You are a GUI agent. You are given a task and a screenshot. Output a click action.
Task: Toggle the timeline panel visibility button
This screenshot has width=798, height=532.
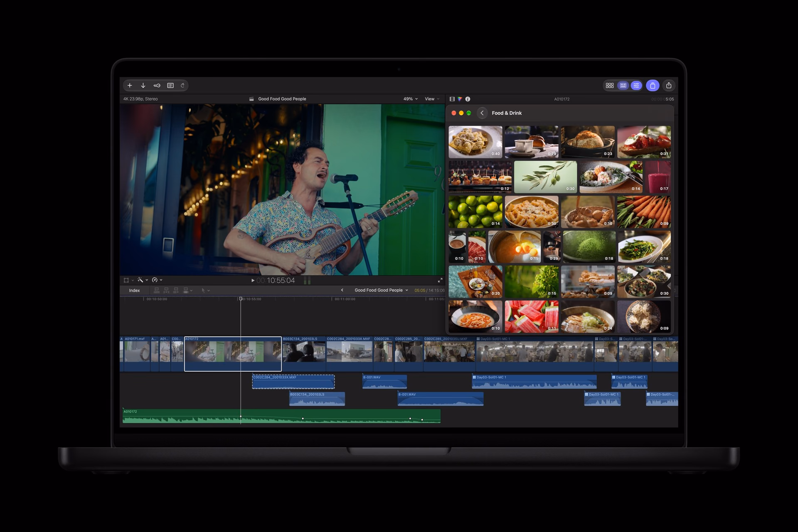[x=623, y=86]
